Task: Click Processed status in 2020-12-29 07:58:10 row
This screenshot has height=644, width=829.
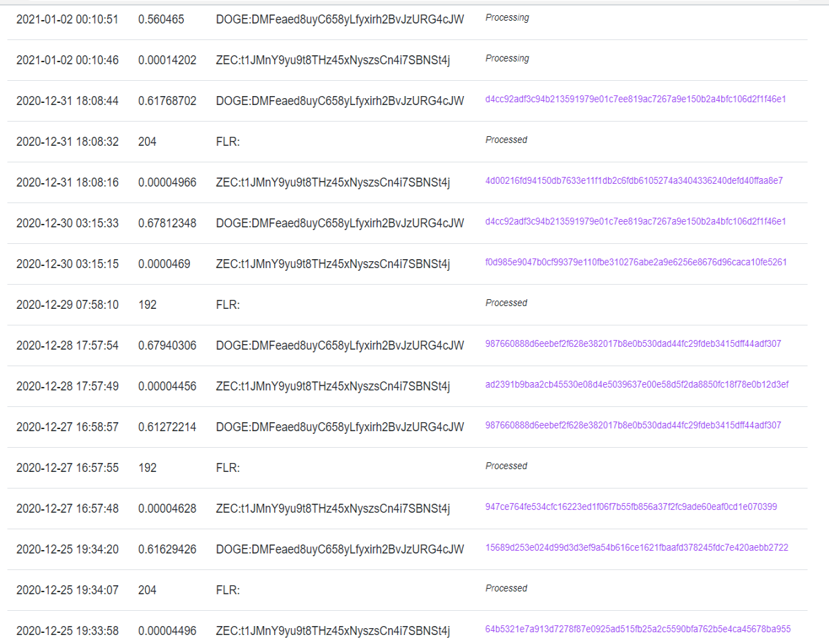Action: 506,303
